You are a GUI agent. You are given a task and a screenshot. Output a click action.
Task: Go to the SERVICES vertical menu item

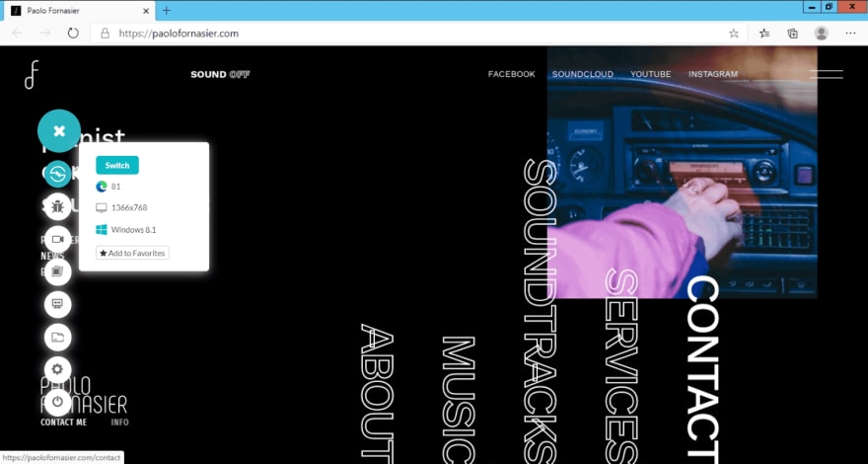tap(621, 366)
